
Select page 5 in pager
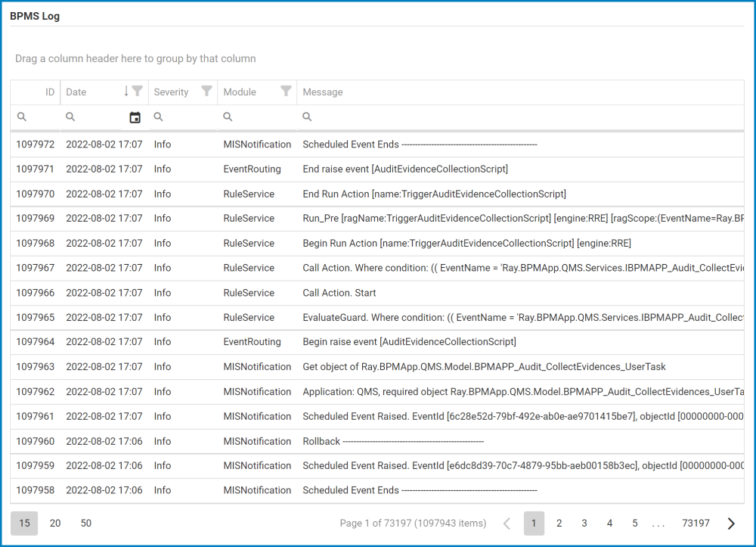point(635,524)
